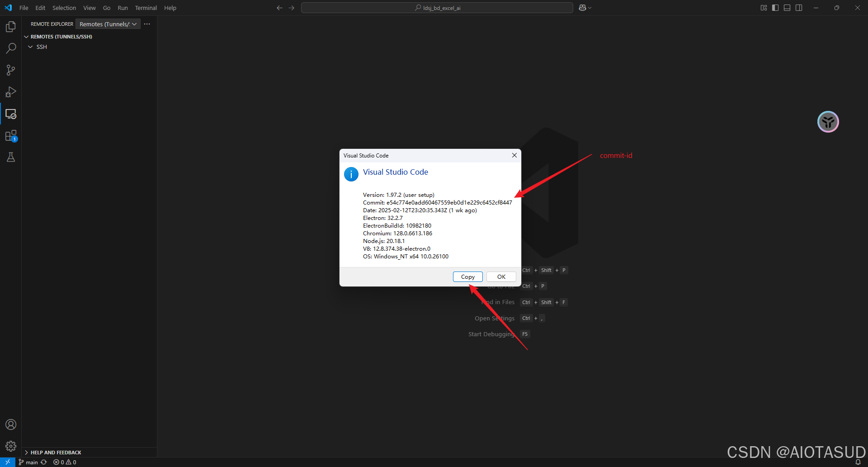This screenshot has height=467, width=868.
Task: Open the Search view icon
Action: pos(11,48)
